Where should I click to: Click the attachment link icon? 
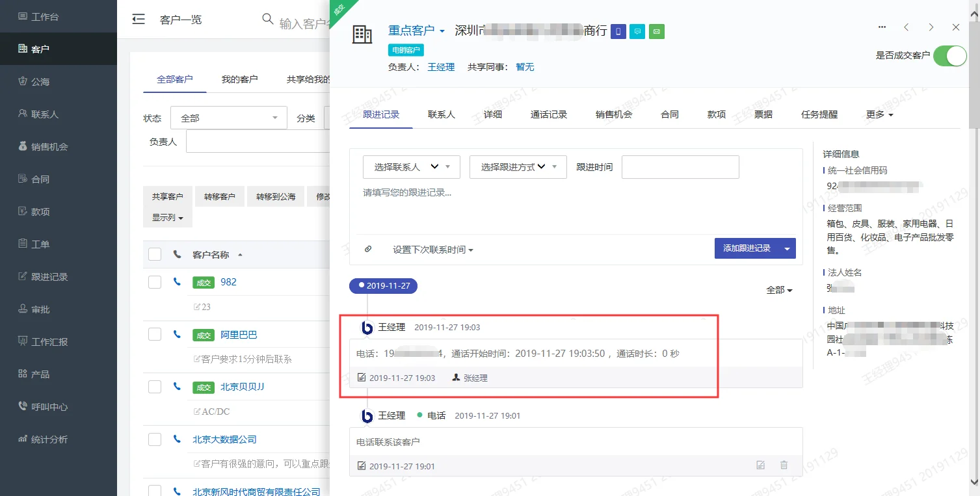point(368,249)
